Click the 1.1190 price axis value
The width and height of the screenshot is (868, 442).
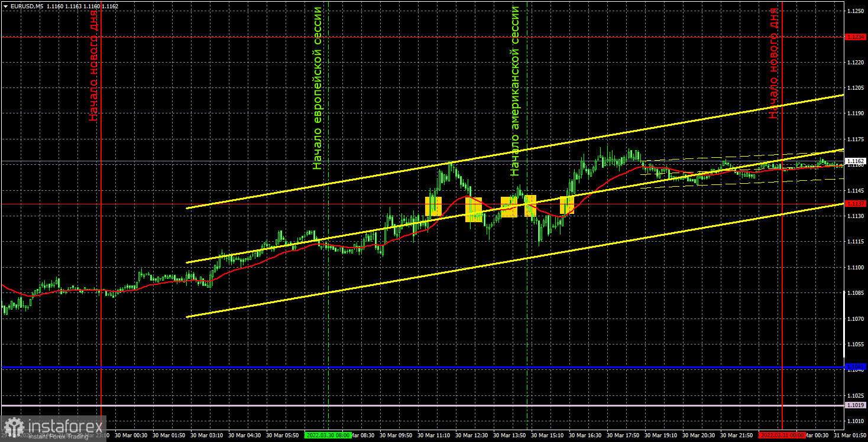(856, 113)
